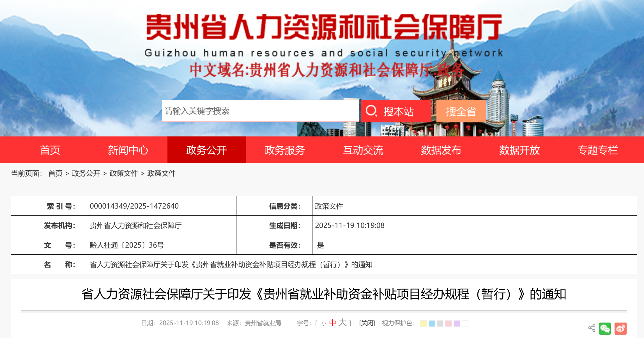Viewport: 644px width, 338px height.
Task: Set font size to medium 中
Action: 332,323
